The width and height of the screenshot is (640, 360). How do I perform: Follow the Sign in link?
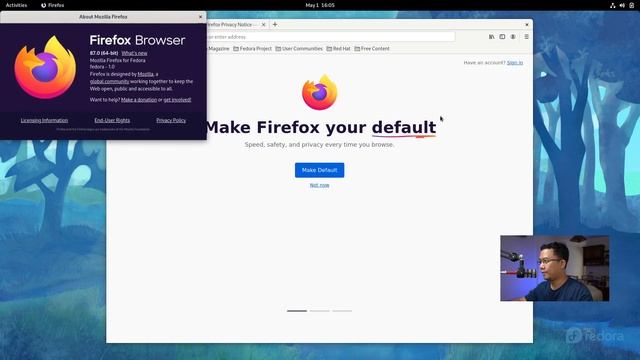coord(515,63)
